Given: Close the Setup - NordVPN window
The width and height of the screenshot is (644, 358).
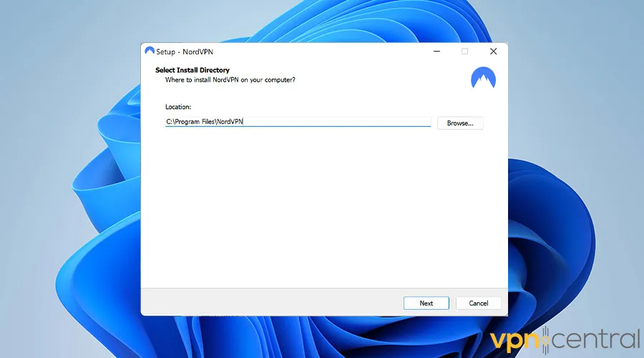Looking at the screenshot, I should (493, 52).
